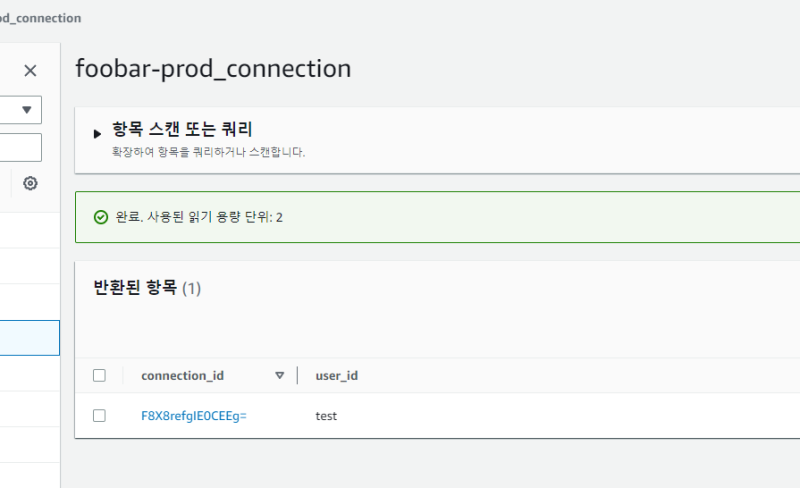The width and height of the screenshot is (800, 488).
Task: Click the connection_id column header
Action: pyautogui.click(x=182, y=376)
